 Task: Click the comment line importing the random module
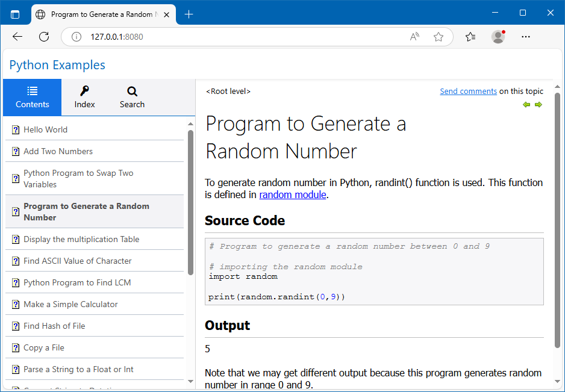click(286, 267)
